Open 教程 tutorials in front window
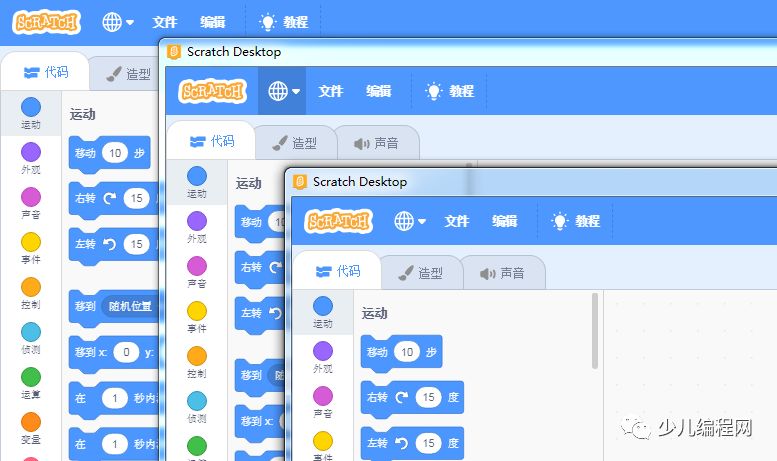This screenshot has width=777, height=461. pyautogui.click(x=576, y=221)
